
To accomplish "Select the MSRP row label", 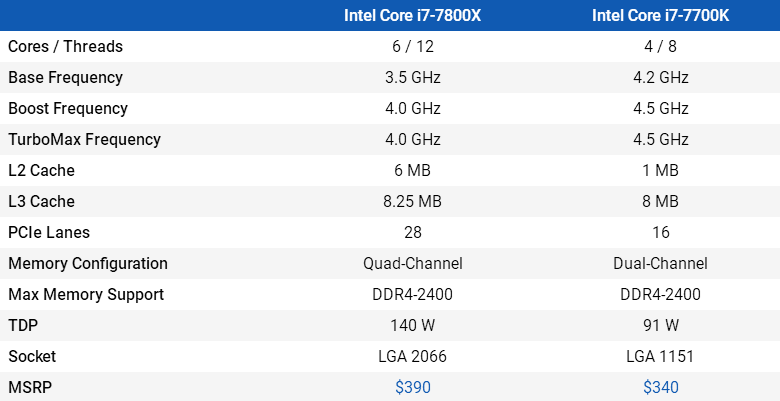I will point(28,387).
